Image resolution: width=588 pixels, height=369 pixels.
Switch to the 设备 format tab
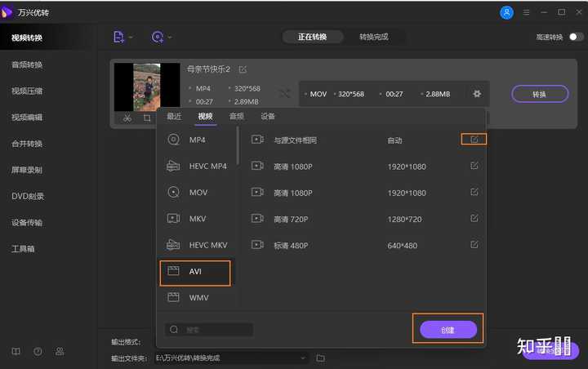coord(268,117)
